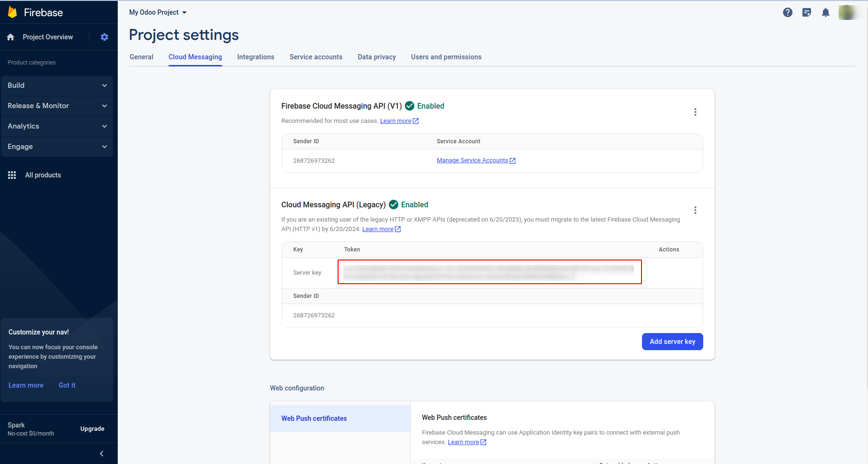
Task: Select the Web Push certificates item
Action: point(314,418)
